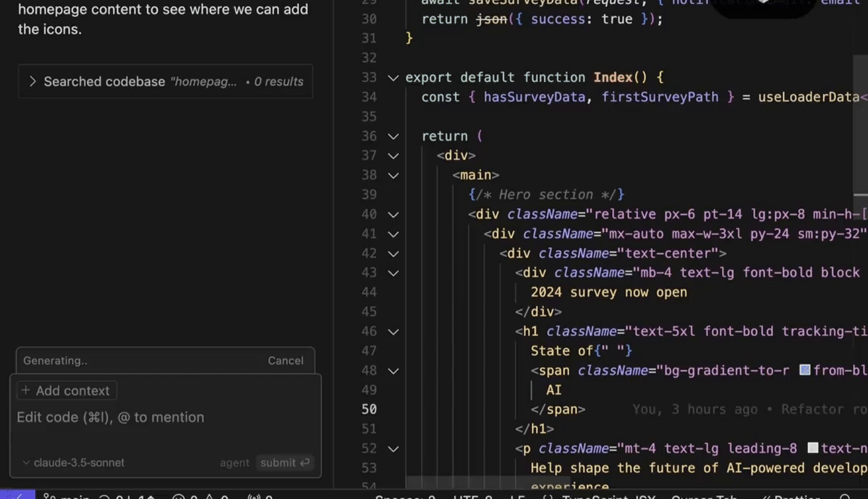Collapse the main element on line 38

[x=393, y=176]
